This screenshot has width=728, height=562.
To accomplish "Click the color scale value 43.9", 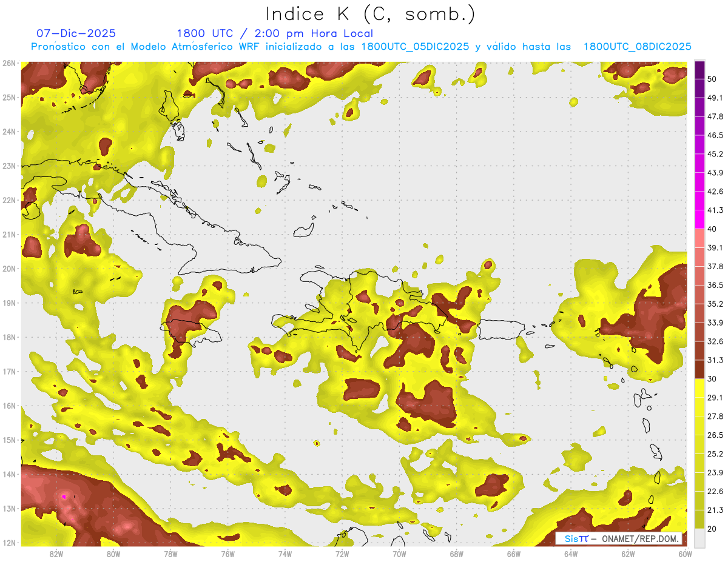I will [715, 173].
